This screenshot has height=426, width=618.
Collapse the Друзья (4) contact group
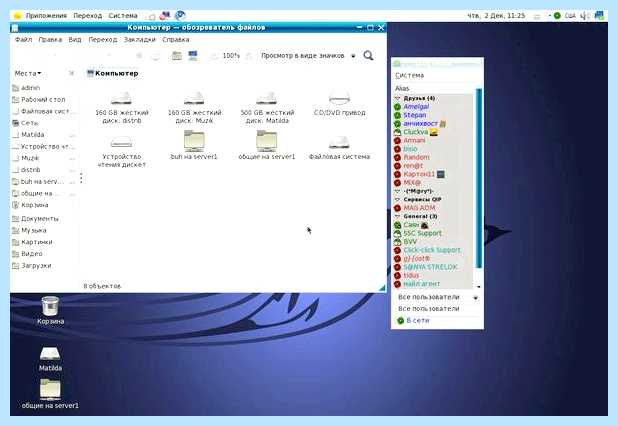[397, 98]
